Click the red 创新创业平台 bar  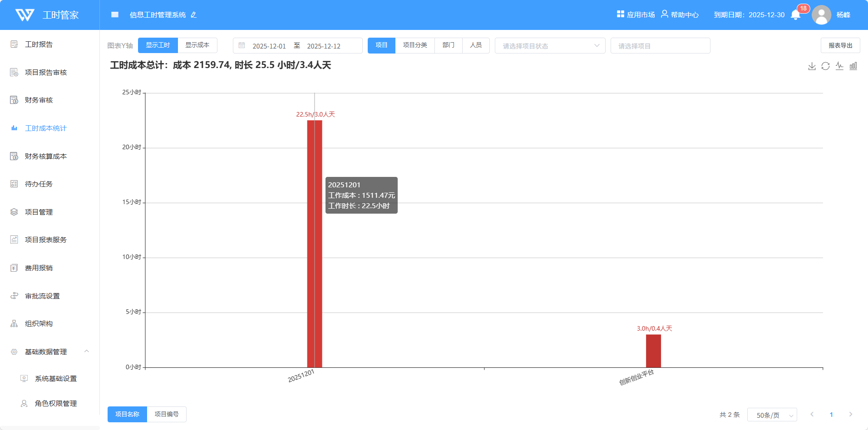tap(653, 351)
